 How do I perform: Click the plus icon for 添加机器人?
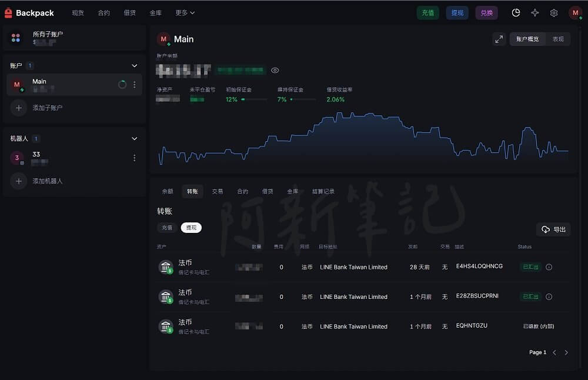click(19, 181)
